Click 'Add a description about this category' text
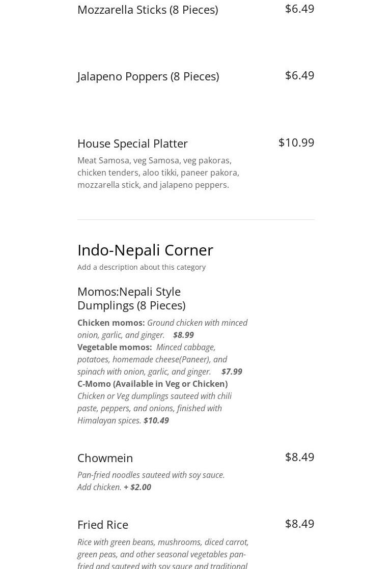392x569 pixels. tap(141, 267)
